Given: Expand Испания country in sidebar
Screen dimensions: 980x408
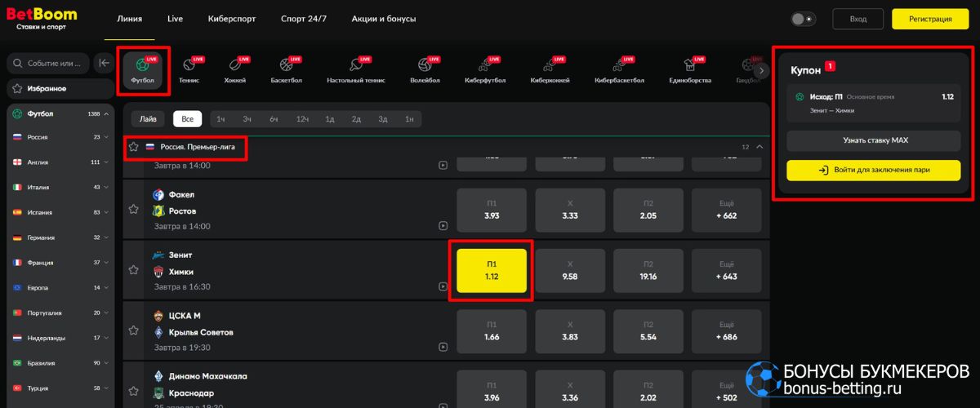Looking at the screenshot, I should pos(60,212).
